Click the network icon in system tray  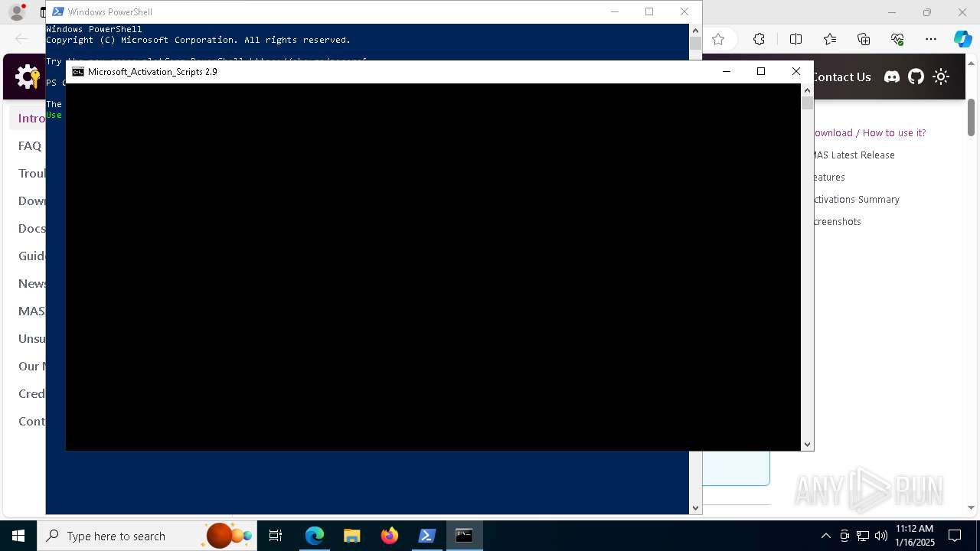[x=863, y=536]
